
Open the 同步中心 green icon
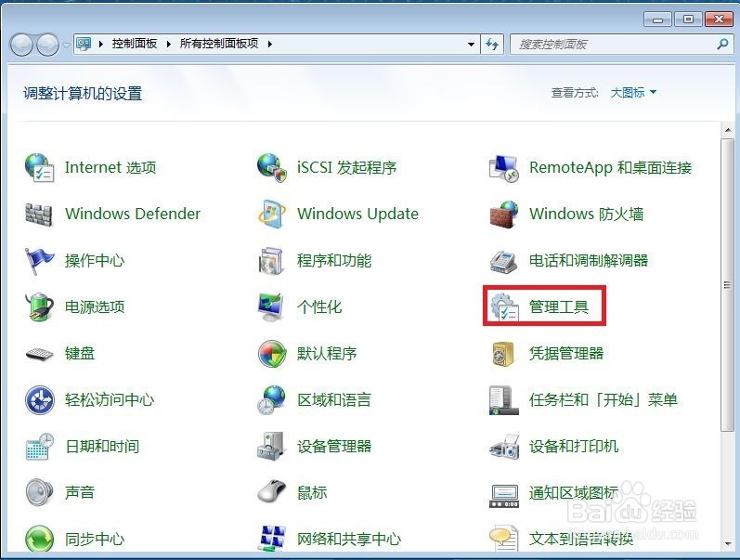(x=39, y=539)
